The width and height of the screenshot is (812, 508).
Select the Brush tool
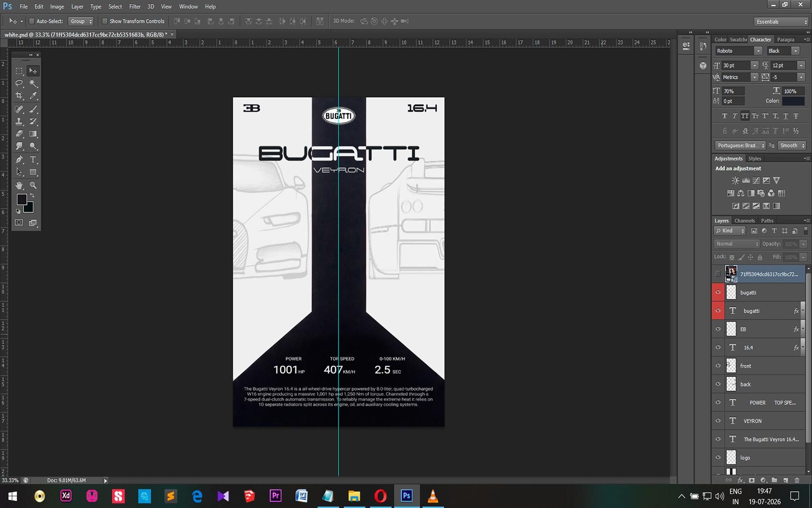pyautogui.click(x=33, y=109)
